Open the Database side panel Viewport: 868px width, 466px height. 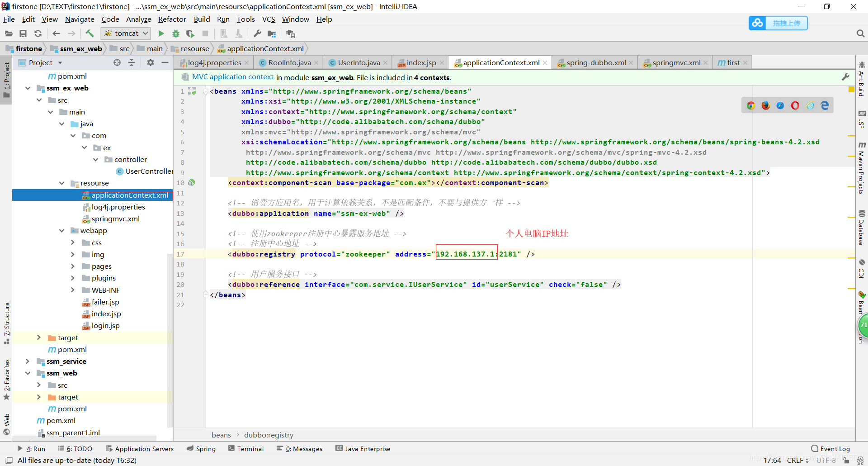click(x=862, y=228)
